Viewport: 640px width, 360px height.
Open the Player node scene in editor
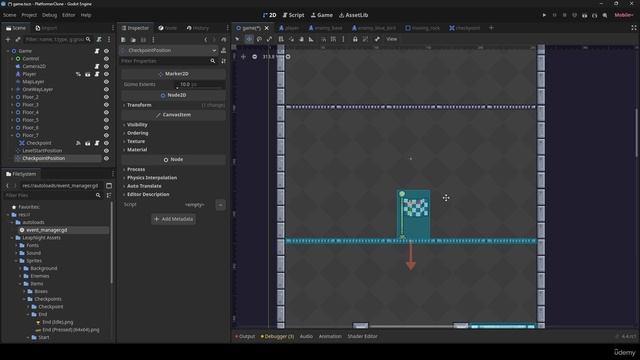pyautogui.click(x=88, y=74)
